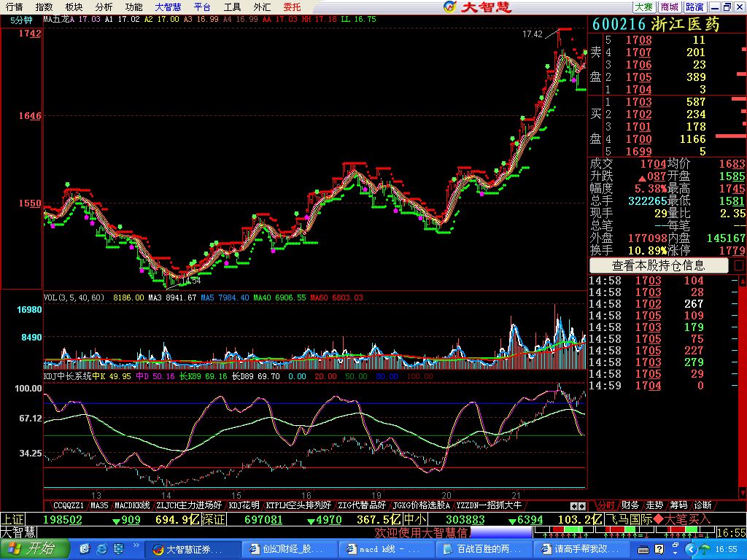
Task: Click the 大智慧 logo icon in title bar
Action: coord(450,7)
